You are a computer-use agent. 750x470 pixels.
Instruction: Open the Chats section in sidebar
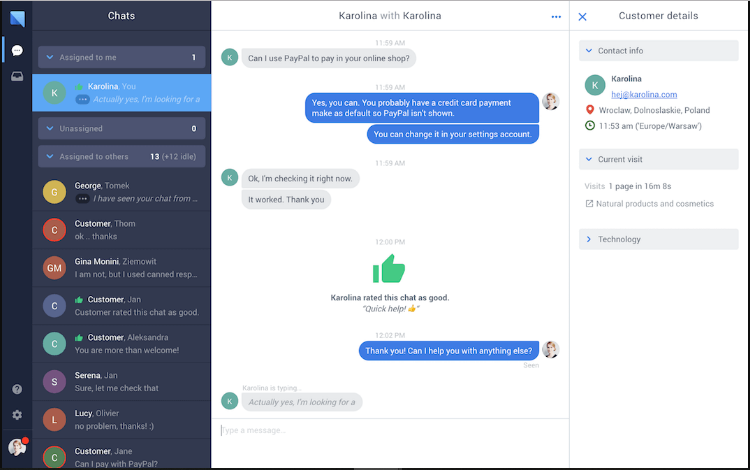17,50
